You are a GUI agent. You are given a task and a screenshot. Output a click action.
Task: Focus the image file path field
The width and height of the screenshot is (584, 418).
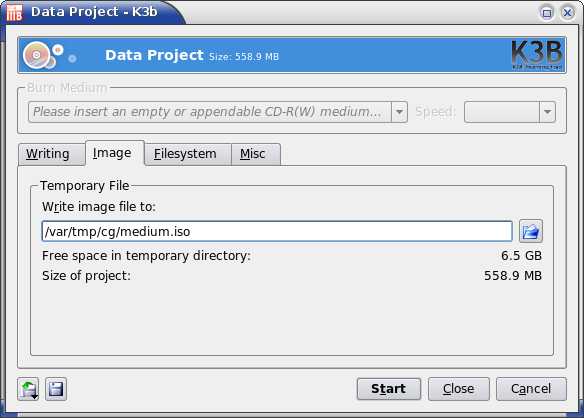(277, 231)
